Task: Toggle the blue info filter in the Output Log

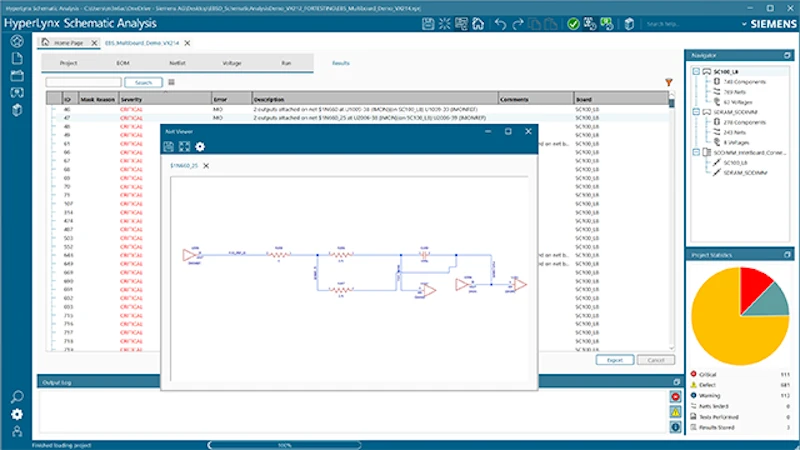Action: 676,427
